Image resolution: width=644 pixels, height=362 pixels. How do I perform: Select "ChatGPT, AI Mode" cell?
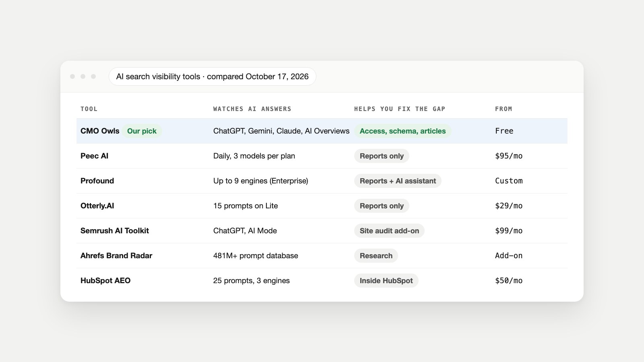point(245,231)
